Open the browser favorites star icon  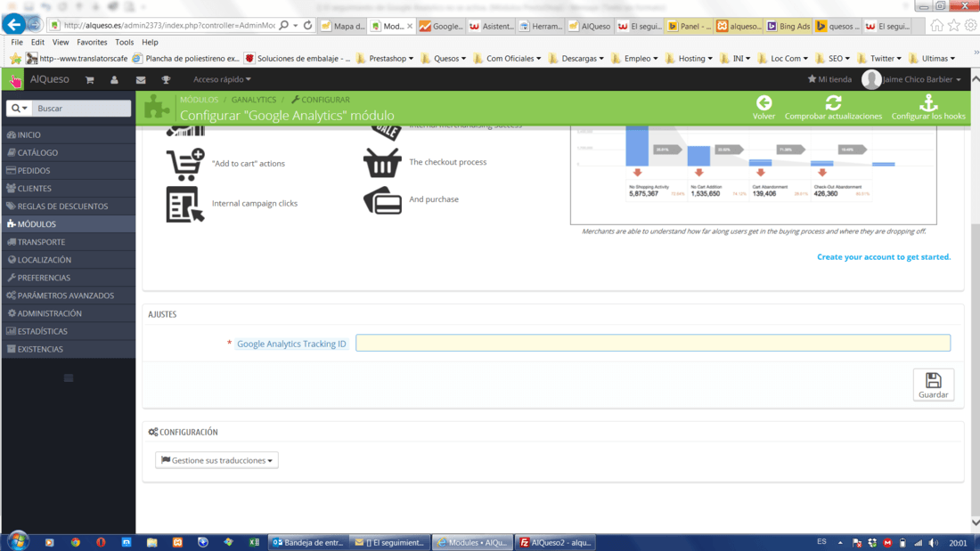(954, 26)
